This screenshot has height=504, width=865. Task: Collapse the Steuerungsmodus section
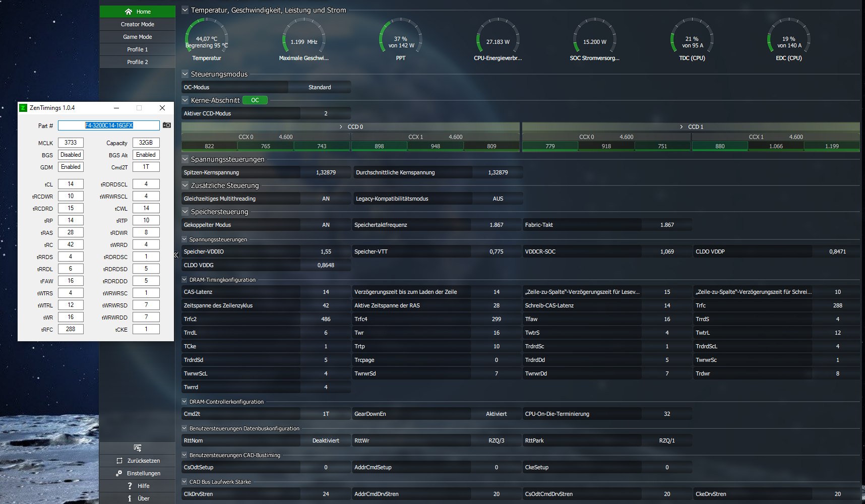pyautogui.click(x=185, y=74)
